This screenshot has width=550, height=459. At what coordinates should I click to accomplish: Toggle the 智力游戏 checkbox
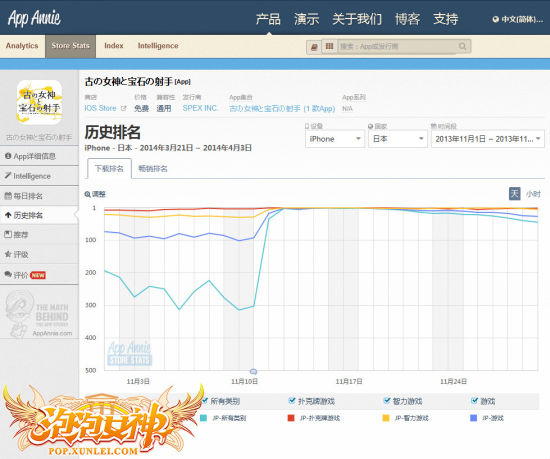387,400
